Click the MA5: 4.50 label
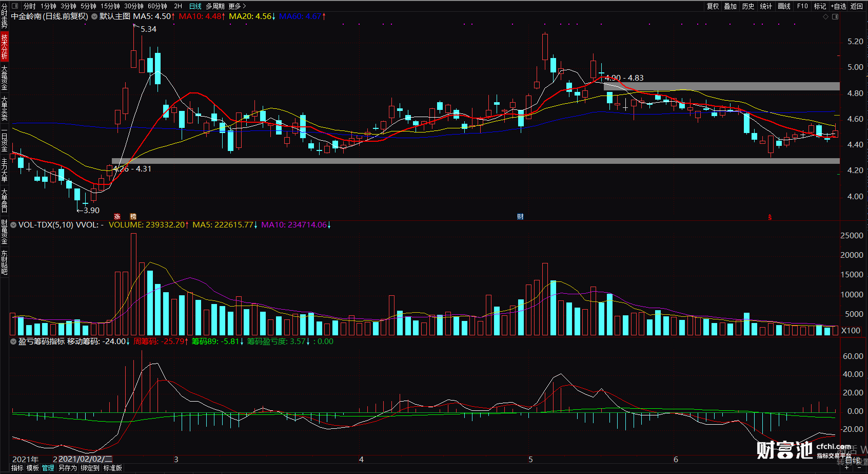Screen dimensions: 868x474 154,16
